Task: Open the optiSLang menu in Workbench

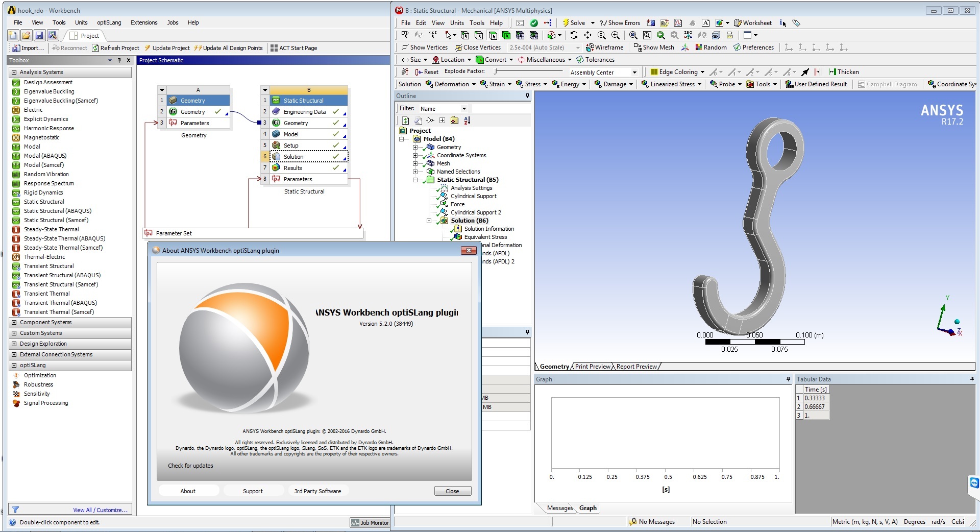Action: (x=109, y=22)
